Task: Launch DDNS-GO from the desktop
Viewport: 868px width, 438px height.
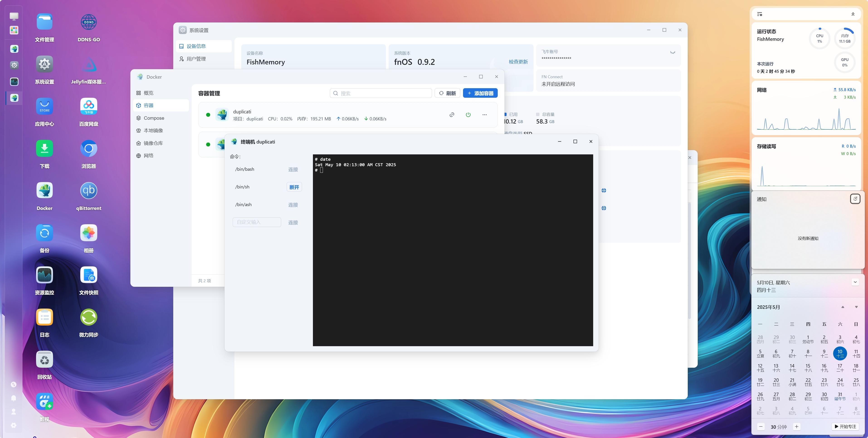Action: click(x=89, y=22)
